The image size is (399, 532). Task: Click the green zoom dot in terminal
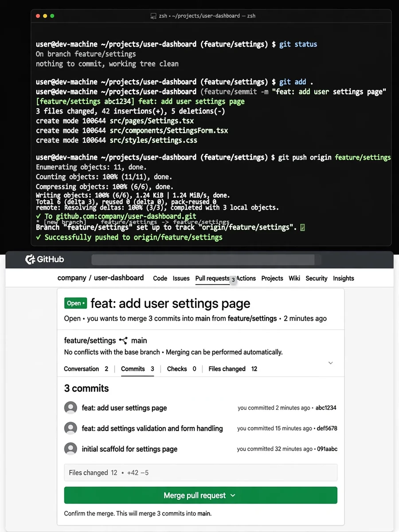tap(52, 16)
